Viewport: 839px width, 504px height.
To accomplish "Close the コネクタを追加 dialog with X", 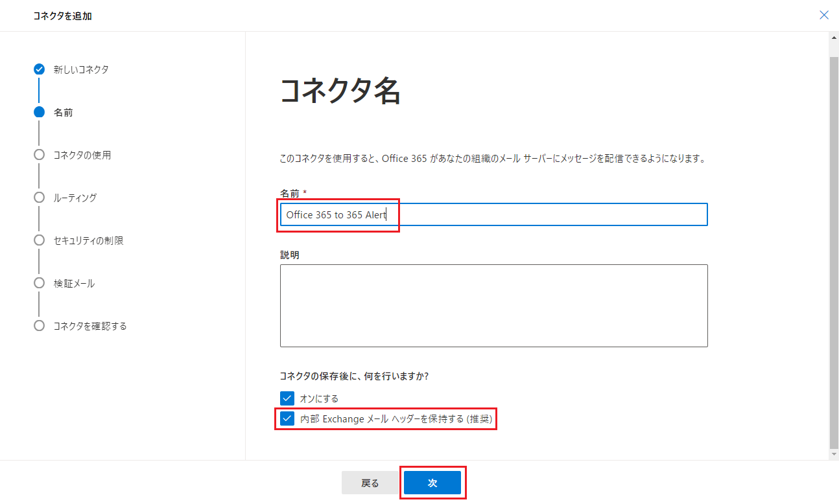I will click(824, 15).
